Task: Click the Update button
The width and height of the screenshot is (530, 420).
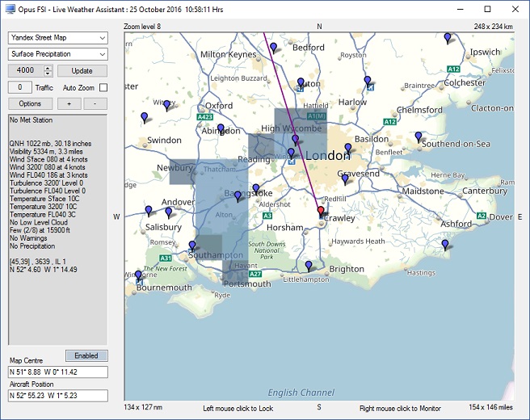Action: [82, 70]
